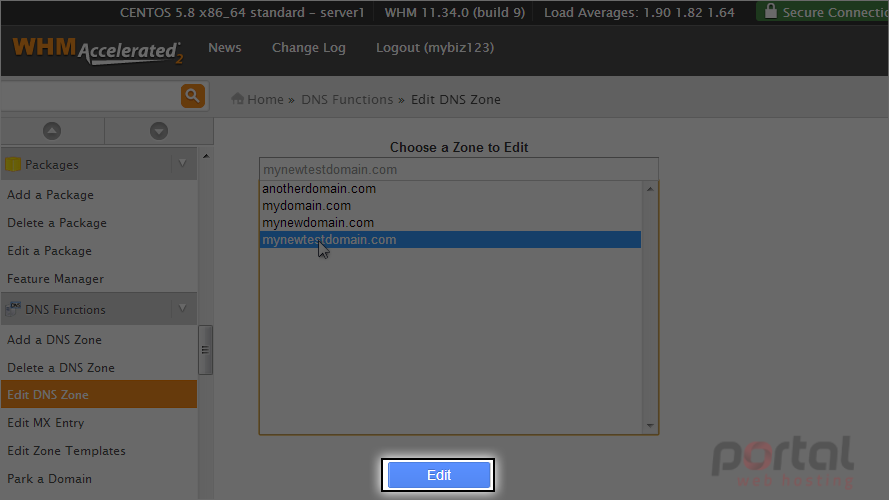Click the sidebar scroll-down circle arrow
Viewport: 889px width, 500px height.
(x=159, y=131)
